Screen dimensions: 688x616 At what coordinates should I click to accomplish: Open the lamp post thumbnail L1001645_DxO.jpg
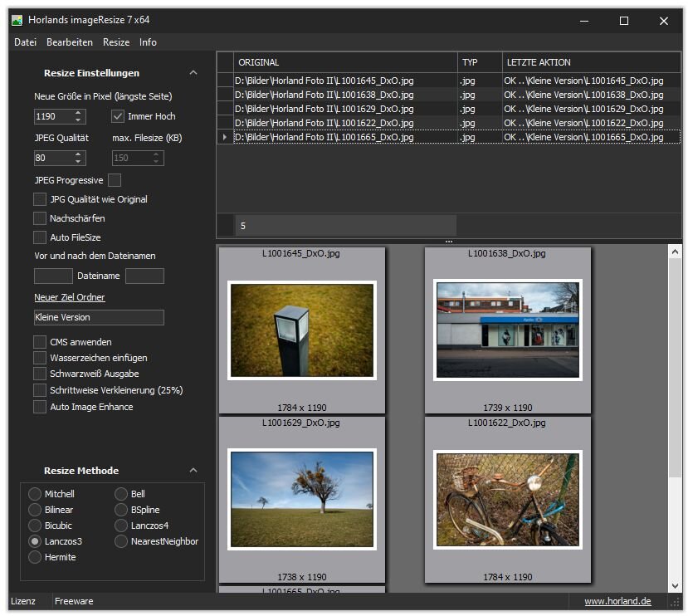(x=302, y=330)
